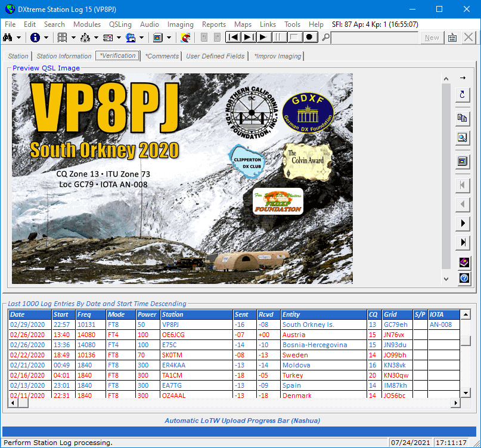Select the Bosnia-Hercegovina entity cell
The width and height of the screenshot is (481, 448).
[324, 345]
